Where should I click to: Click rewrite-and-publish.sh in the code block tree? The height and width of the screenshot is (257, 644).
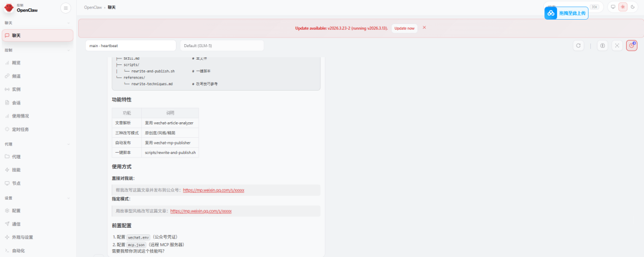pyautogui.click(x=153, y=71)
